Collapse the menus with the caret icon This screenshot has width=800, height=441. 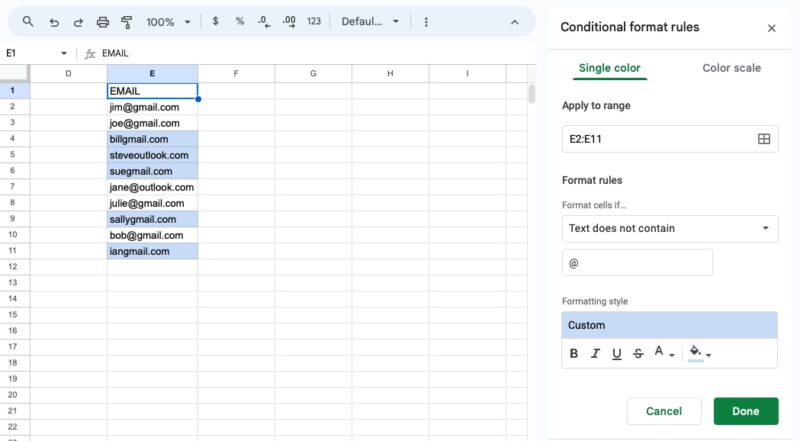[x=514, y=22]
